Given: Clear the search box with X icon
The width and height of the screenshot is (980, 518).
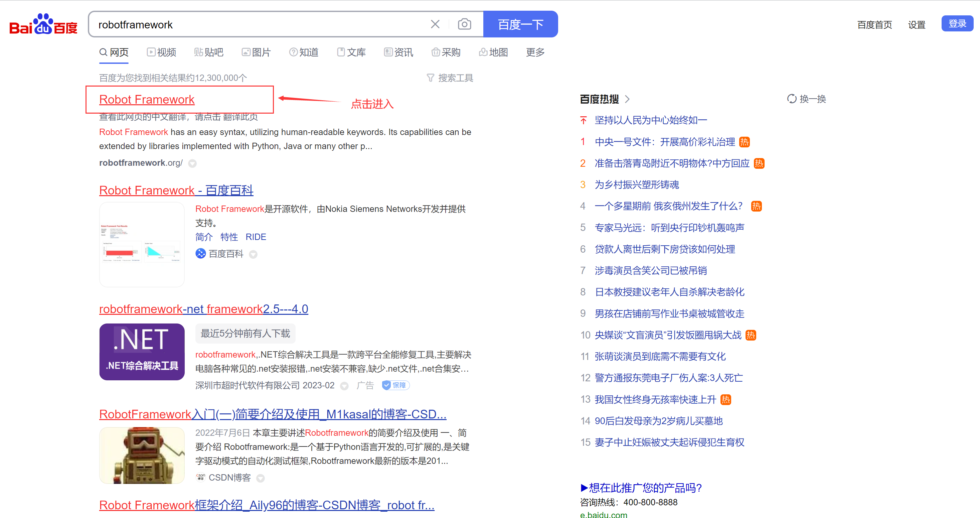Looking at the screenshot, I should tap(435, 24).
